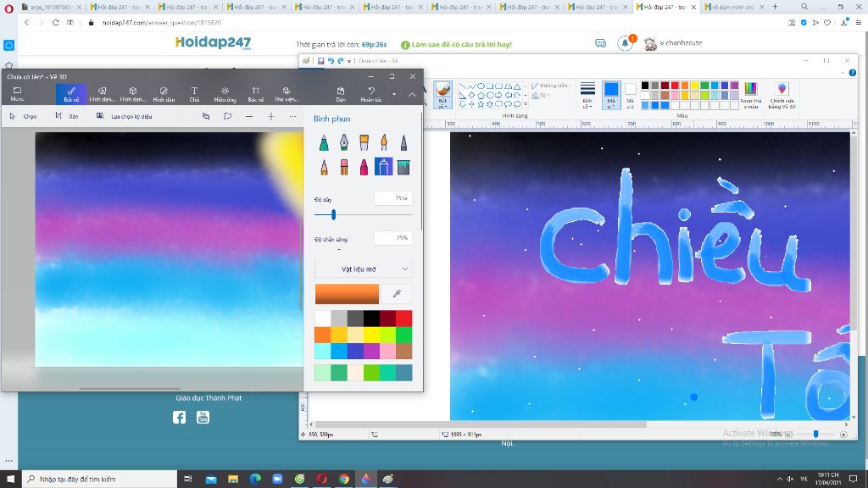The image size is (868, 488).
Task: Collapse the Paint ribbon chevron
Action: tap(843, 73)
